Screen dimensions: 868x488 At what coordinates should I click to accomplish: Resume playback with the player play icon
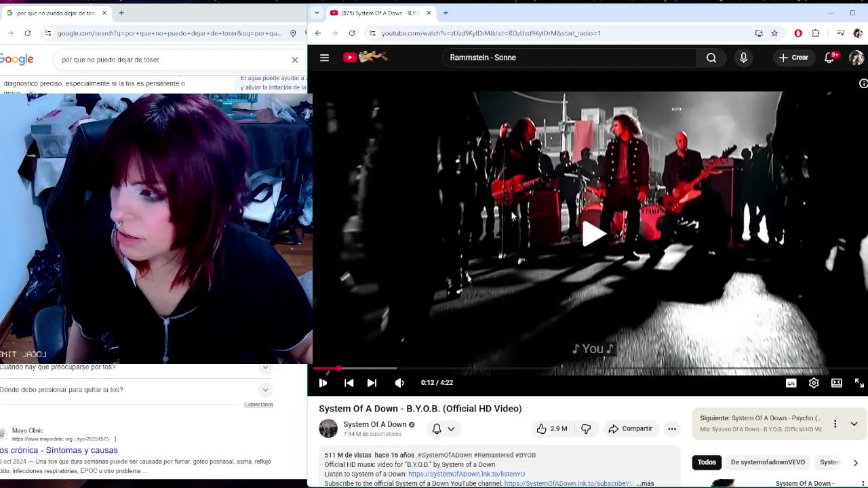(x=323, y=383)
